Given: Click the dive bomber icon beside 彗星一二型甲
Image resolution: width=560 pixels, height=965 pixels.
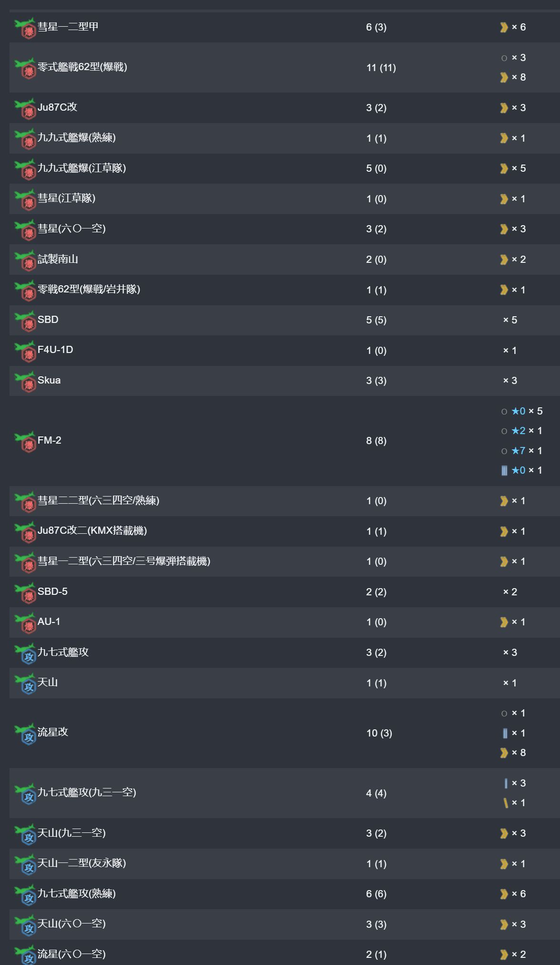Looking at the screenshot, I should click(x=25, y=28).
